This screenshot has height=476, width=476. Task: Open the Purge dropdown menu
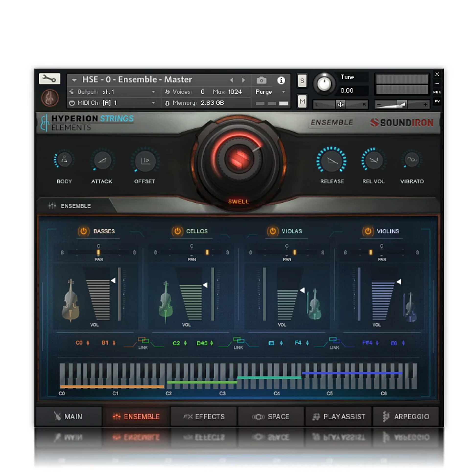coord(270,92)
